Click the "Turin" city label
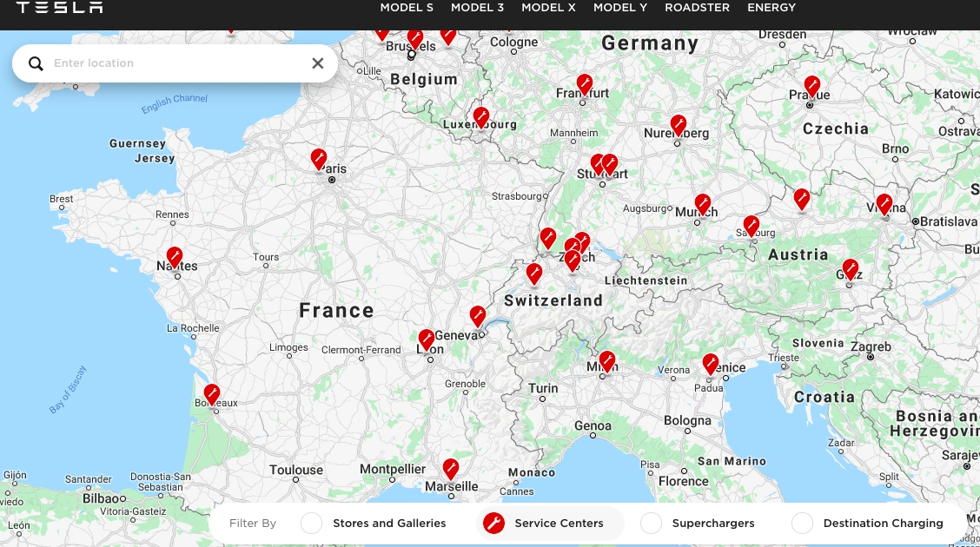Viewport: 980px width, 547px height. (x=543, y=388)
